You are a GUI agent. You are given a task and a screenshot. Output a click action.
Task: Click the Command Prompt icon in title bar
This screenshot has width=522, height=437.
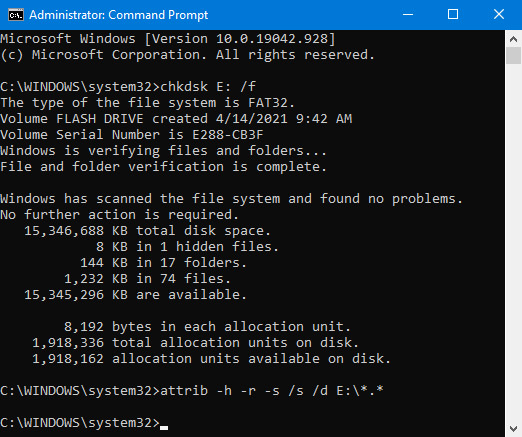click(16, 15)
